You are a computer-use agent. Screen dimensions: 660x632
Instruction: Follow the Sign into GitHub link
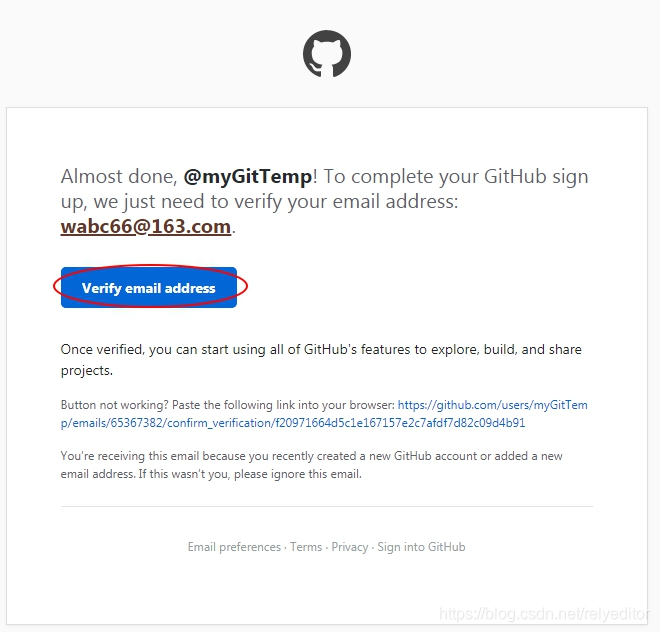(421, 547)
